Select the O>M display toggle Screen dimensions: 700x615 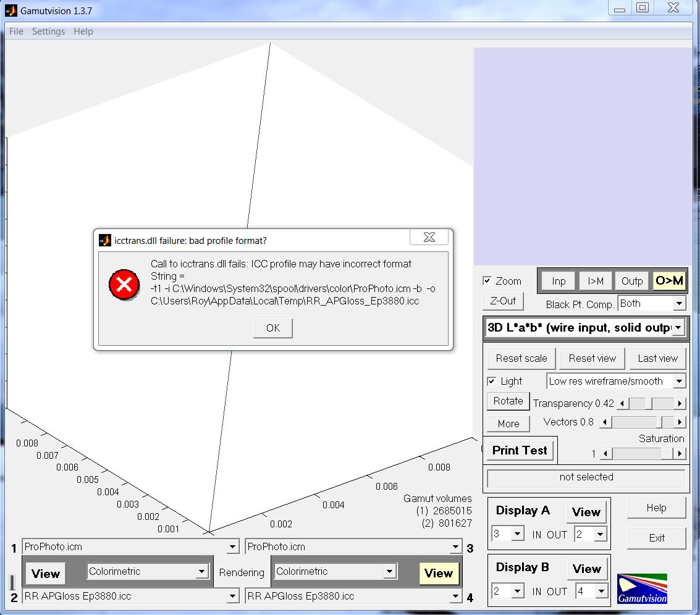click(x=669, y=281)
